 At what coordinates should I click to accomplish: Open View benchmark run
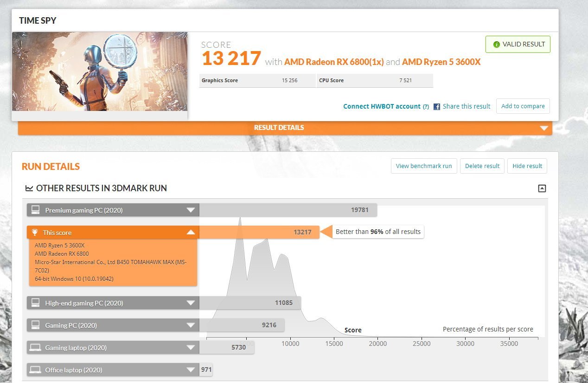pos(424,166)
